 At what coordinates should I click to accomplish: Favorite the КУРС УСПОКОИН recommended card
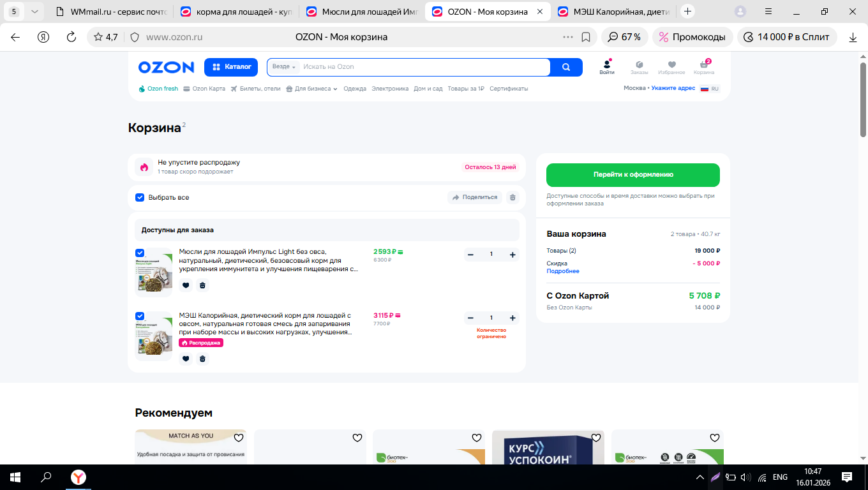595,438
